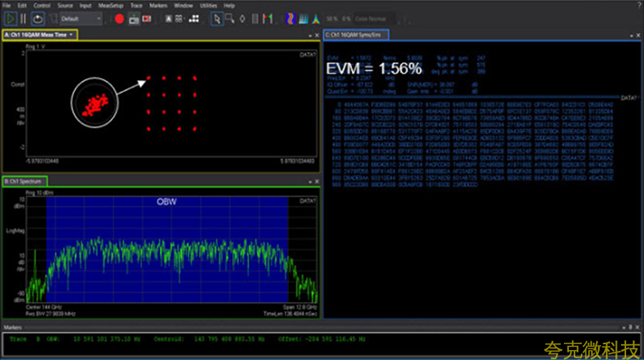
Task: Open the Markers menu
Action: tap(157, 5)
